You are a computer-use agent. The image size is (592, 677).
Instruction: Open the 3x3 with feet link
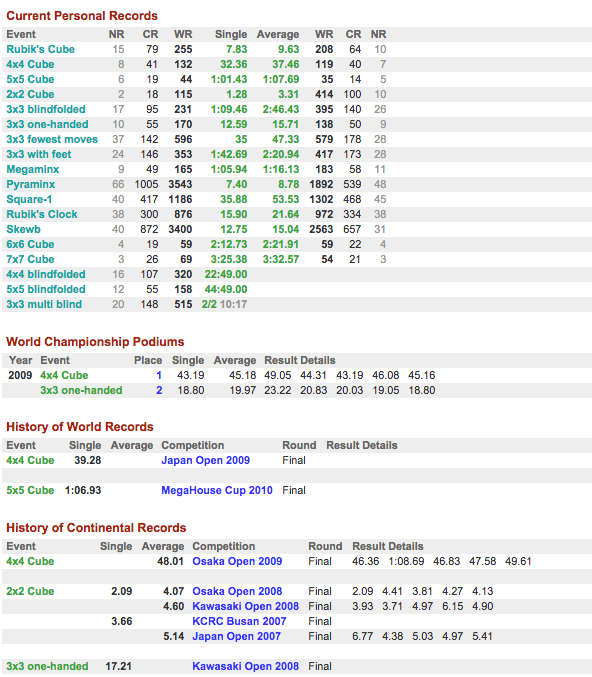click(39, 154)
